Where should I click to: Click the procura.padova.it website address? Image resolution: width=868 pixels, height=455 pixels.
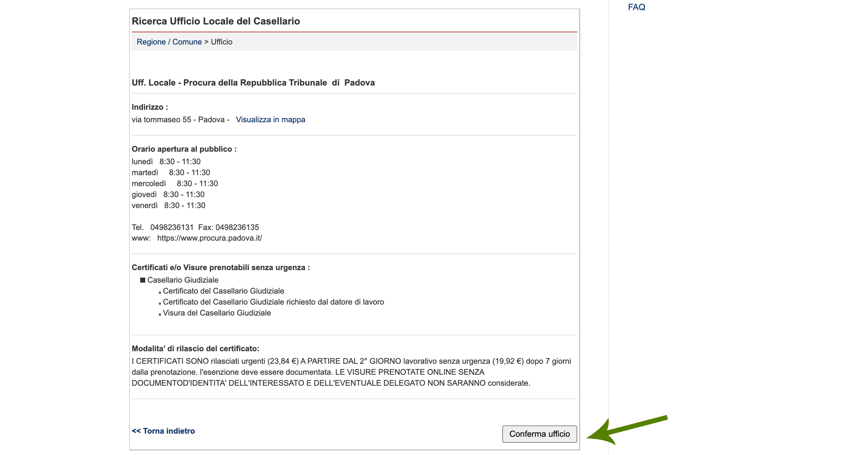tap(209, 238)
